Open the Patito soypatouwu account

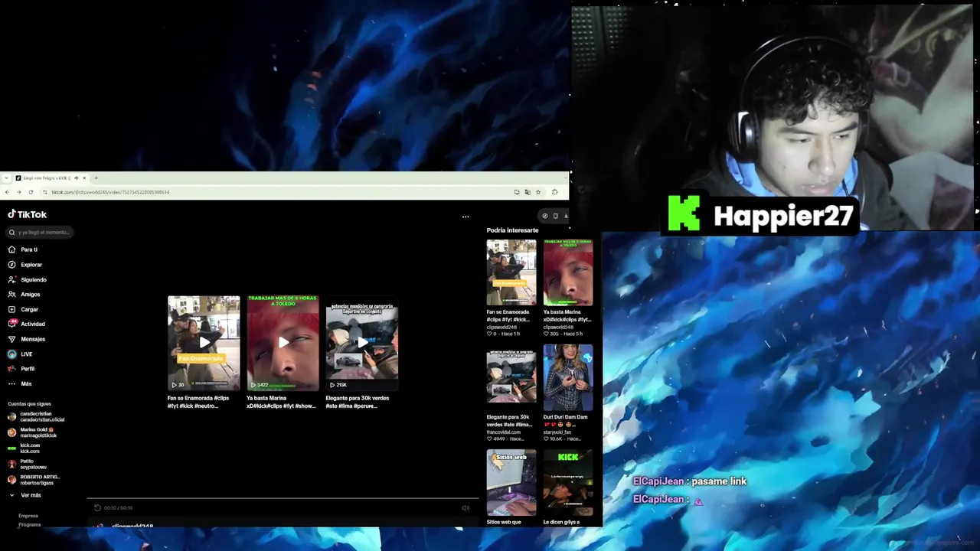coord(27,464)
